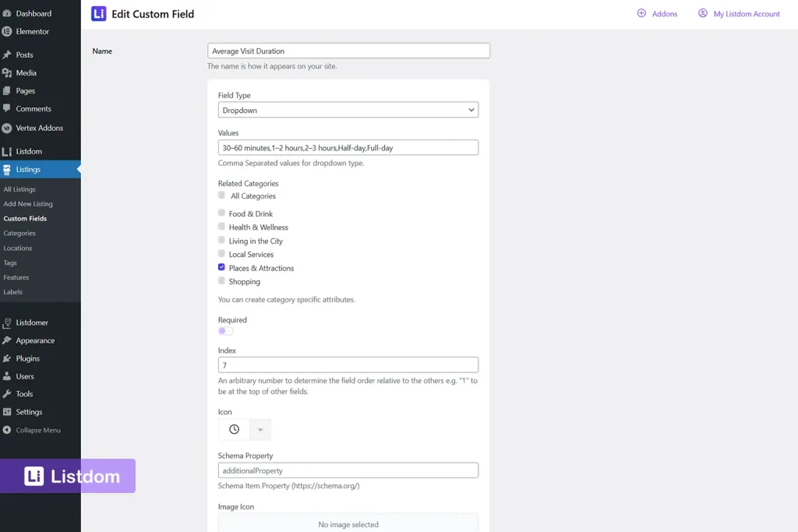Click the Listdom logo icon in the header
This screenshot has width=798, height=532.
[x=97, y=13]
